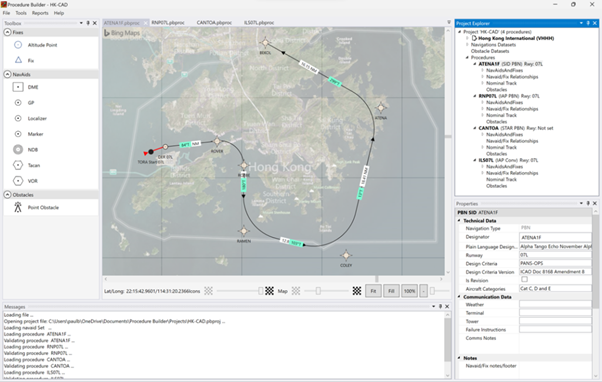Screen dimensions: 602x382
Task: Switch to the RNP07L.pbproc tab
Action: (168, 23)
